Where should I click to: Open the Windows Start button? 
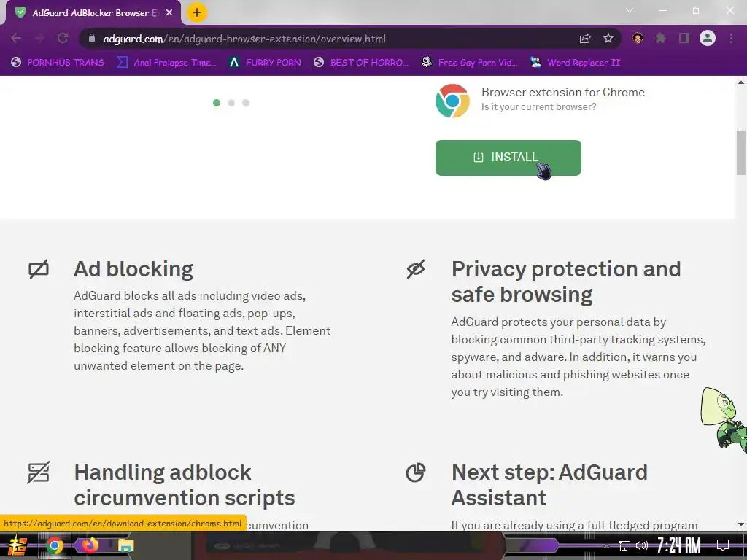click(x=17, y=545)
